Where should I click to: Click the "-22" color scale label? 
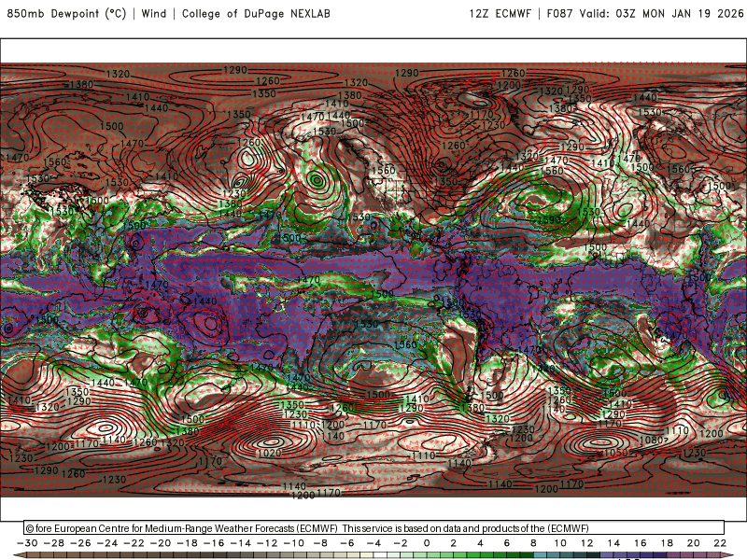(x=134, y=543)
